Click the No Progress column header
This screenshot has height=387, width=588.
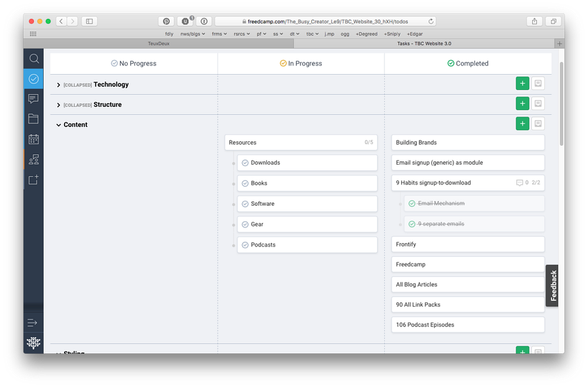point(134,64)
